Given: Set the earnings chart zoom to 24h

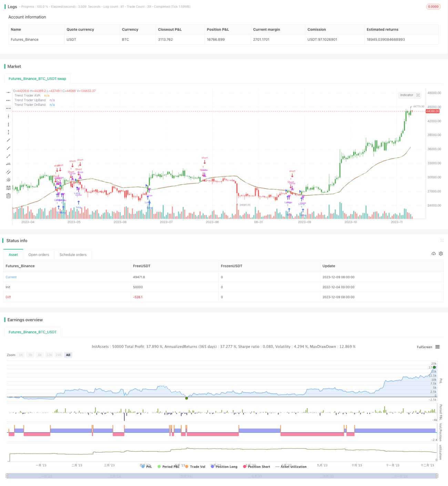Looking at the screenshot, I should [x=59, y=355].
